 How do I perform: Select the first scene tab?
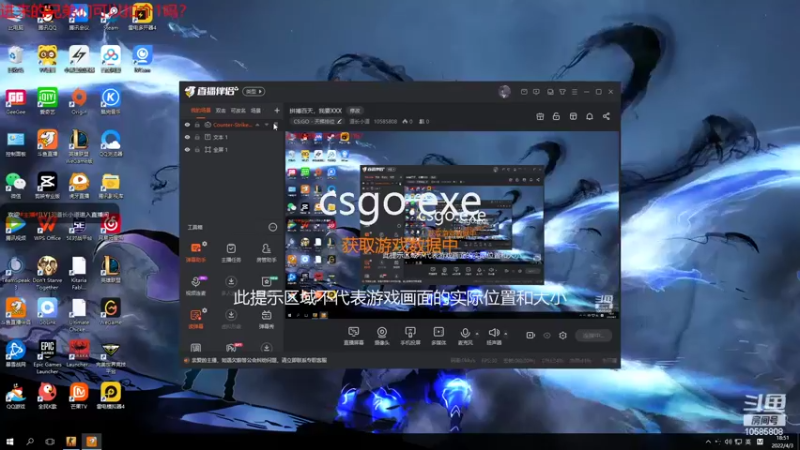pyautogui.click(x=201, y=110)
